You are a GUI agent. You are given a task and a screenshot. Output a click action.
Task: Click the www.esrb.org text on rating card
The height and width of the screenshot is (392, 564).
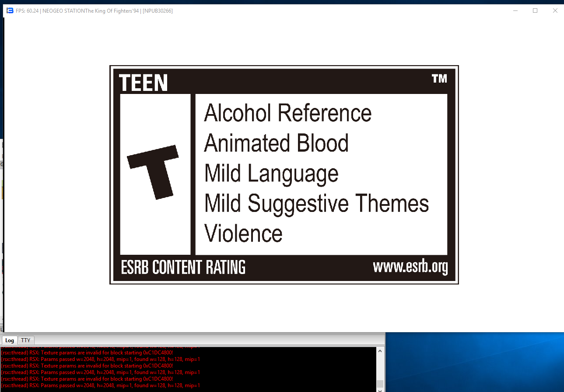[x=410, y=267]
